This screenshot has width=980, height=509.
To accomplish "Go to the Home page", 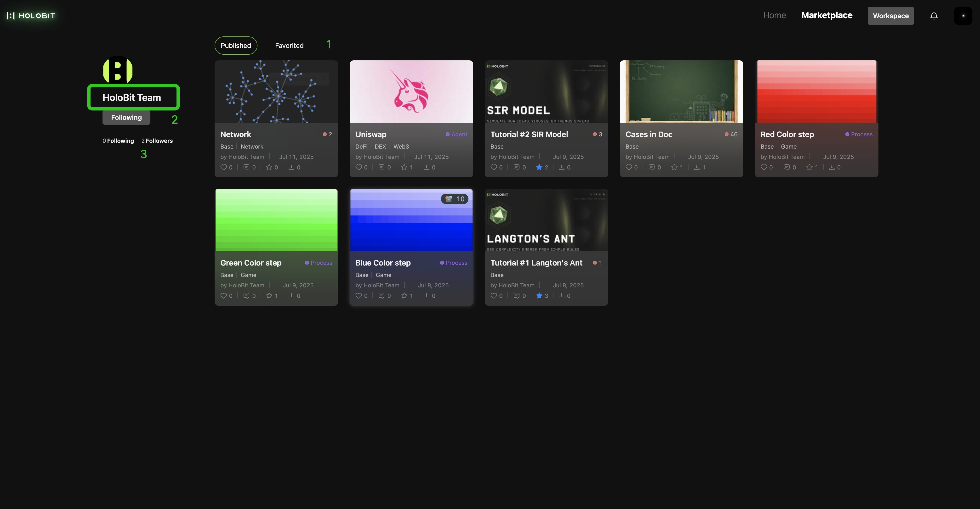I will coord(774,16).
